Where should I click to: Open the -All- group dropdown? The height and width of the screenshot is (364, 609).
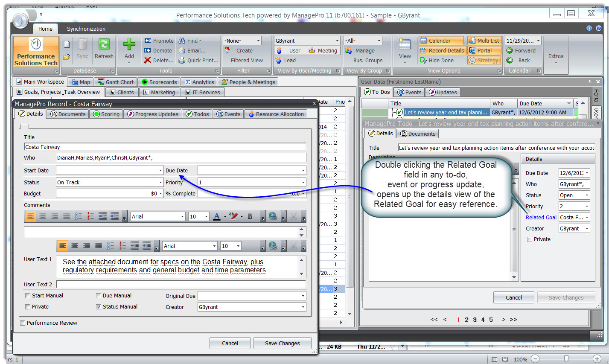coord(379,41)
